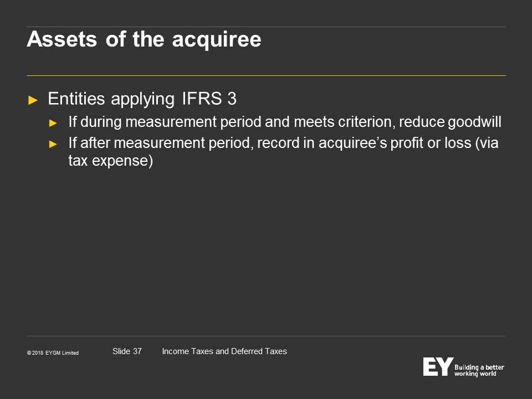Click the 'IFRS 3' text
Screen dimensions: 532x399
(x=209, y=99)
